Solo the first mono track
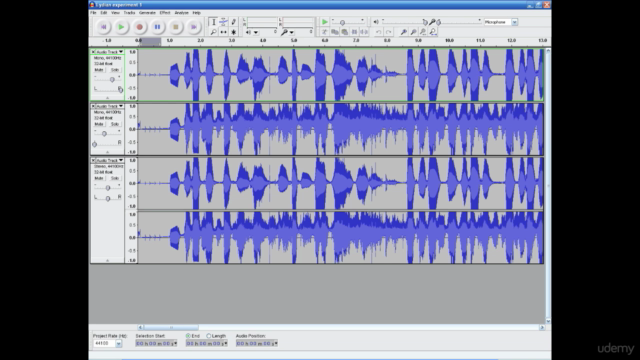Viewport: 640px width, 360px height. pos(115,70)
